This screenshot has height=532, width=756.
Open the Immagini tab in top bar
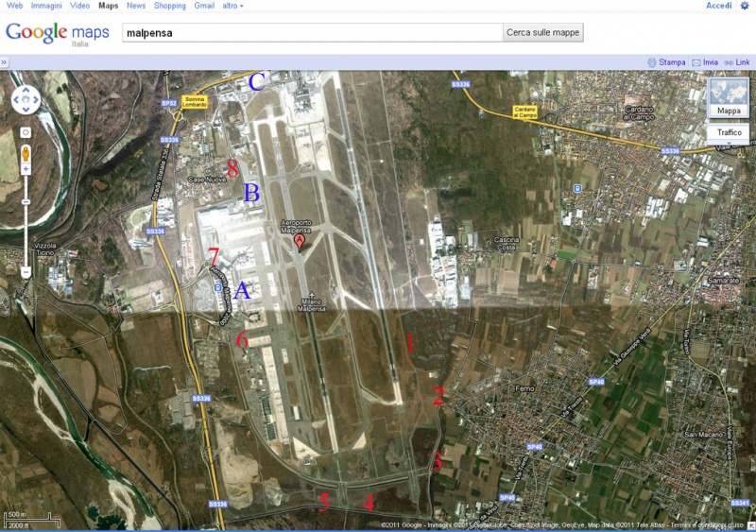(46, 6)
